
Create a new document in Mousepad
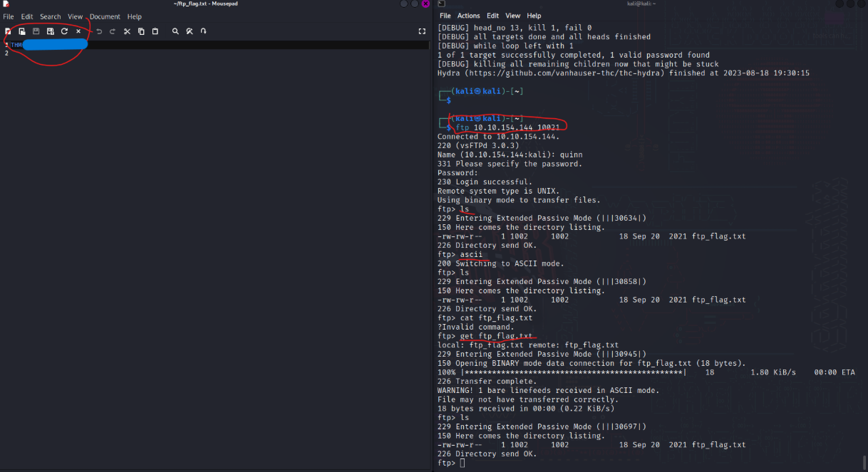point(8,31)
